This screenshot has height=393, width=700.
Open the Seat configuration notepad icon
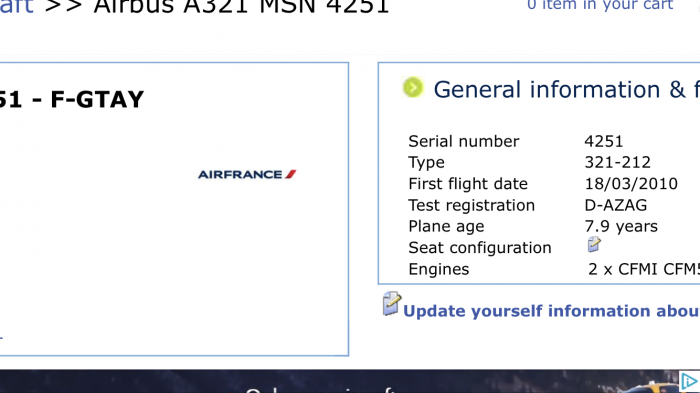click(594, 244)
